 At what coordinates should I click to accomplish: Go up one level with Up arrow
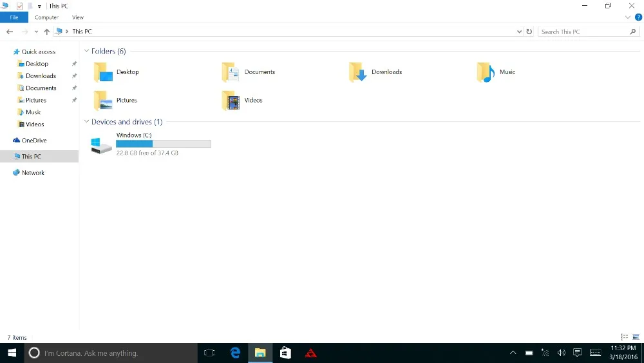47,32
